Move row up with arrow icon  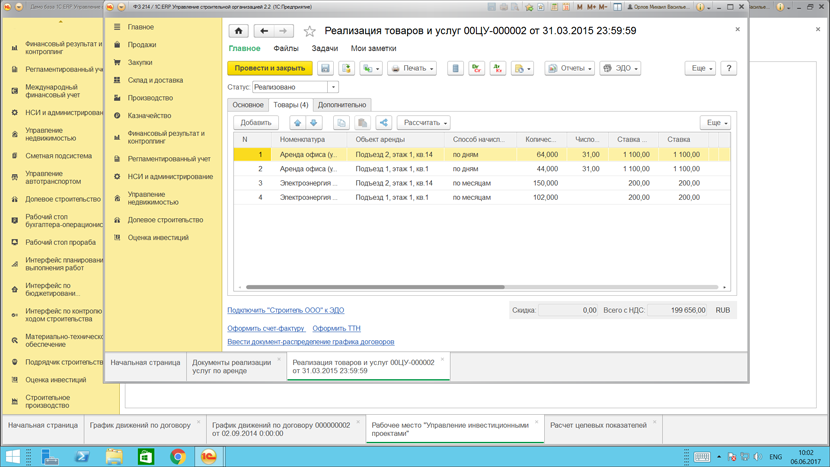tap(297, 123)
